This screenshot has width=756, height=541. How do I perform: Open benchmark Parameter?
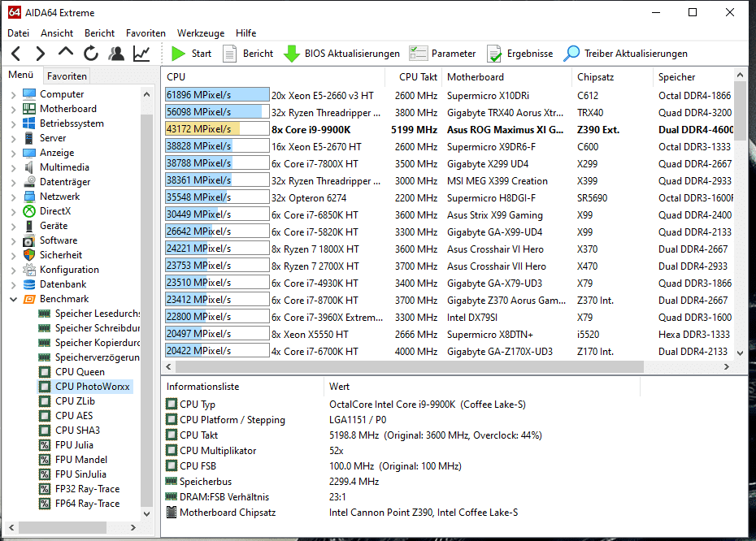point(442,54)
